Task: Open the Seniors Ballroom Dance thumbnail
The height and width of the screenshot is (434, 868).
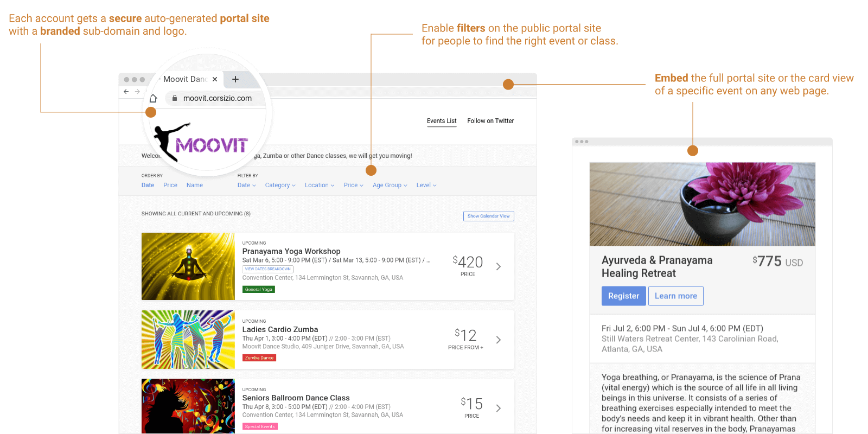Action: (188, 406)
